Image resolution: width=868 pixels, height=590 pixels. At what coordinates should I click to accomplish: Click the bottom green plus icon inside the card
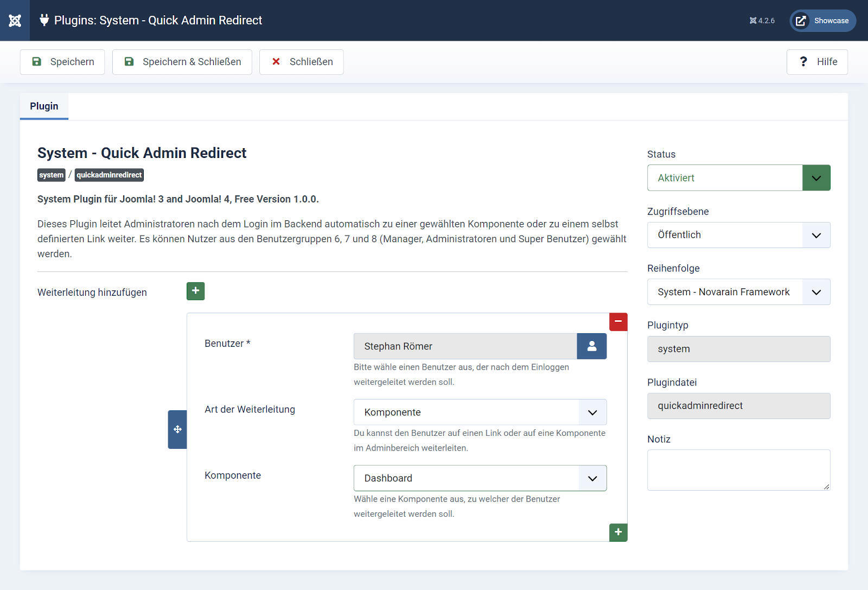(x=618, y=532)
